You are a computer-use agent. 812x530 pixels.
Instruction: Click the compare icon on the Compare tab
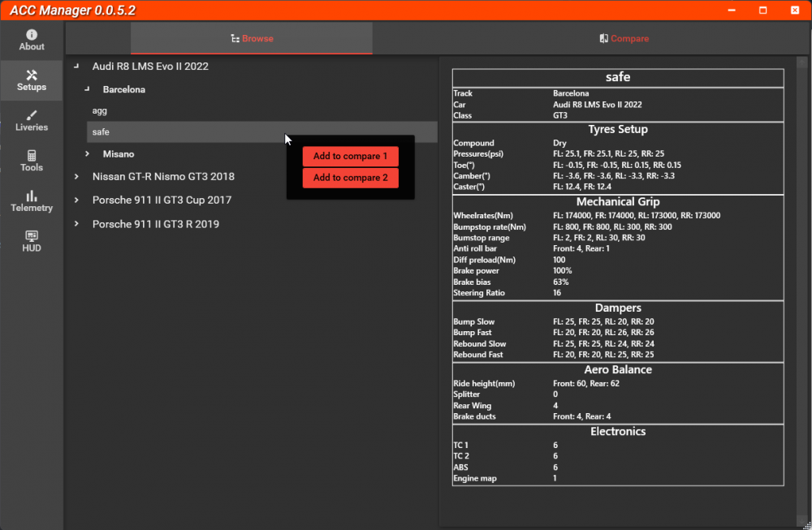[x=604, y=38]
